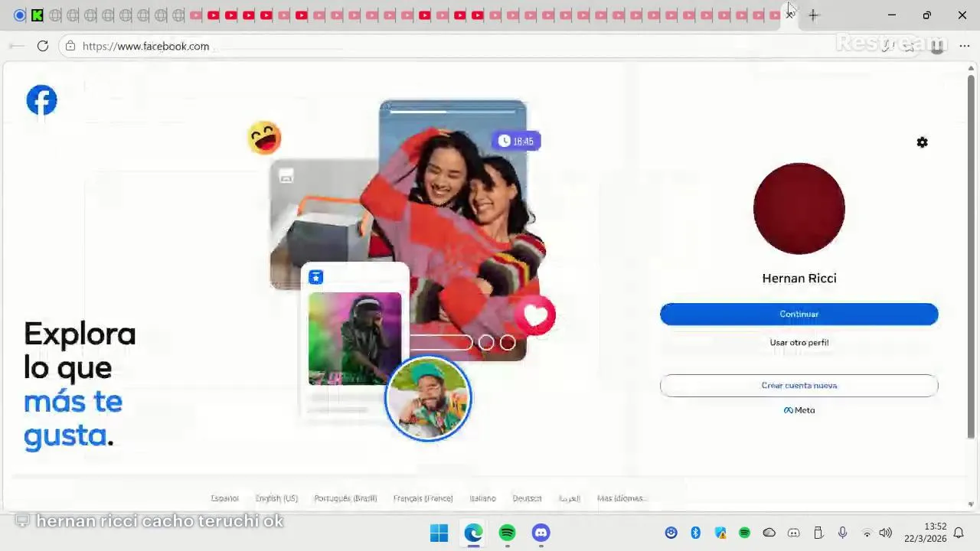Switch language to Italiano
Screen dimensions: 980x551
482,498
